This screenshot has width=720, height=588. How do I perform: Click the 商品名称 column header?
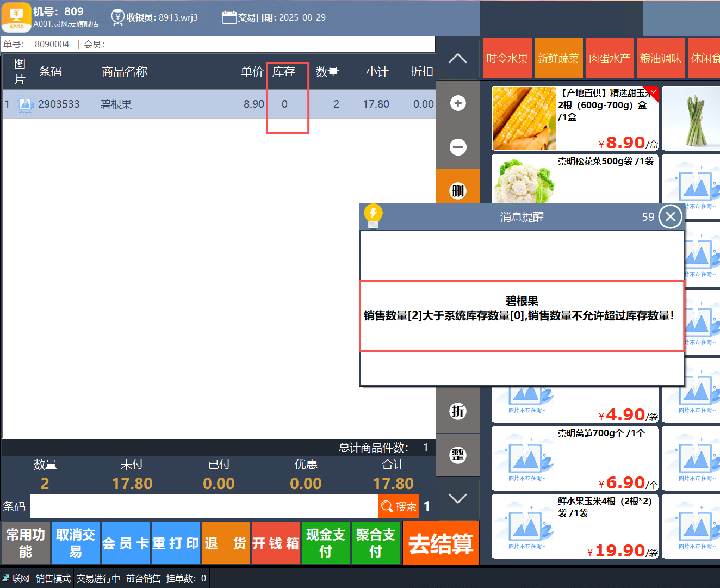(x=125, y=72)
